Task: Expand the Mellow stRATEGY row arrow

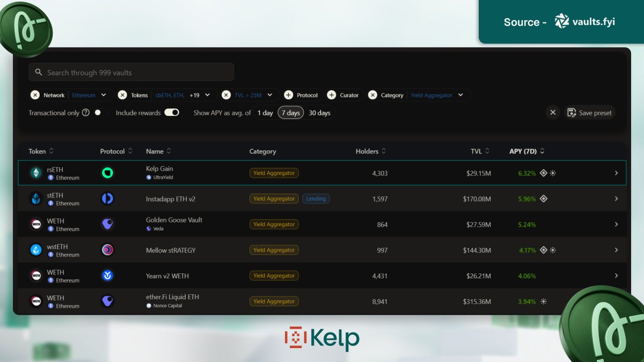Action: point(616,250)
